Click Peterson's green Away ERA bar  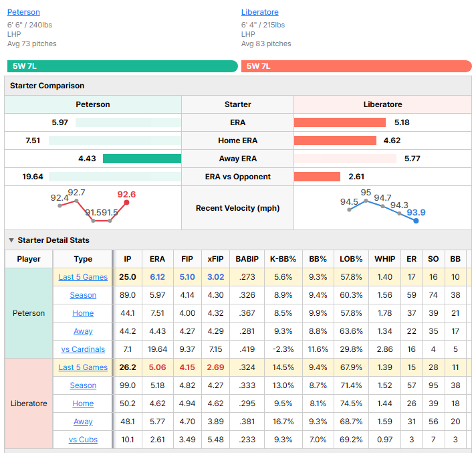142,159
